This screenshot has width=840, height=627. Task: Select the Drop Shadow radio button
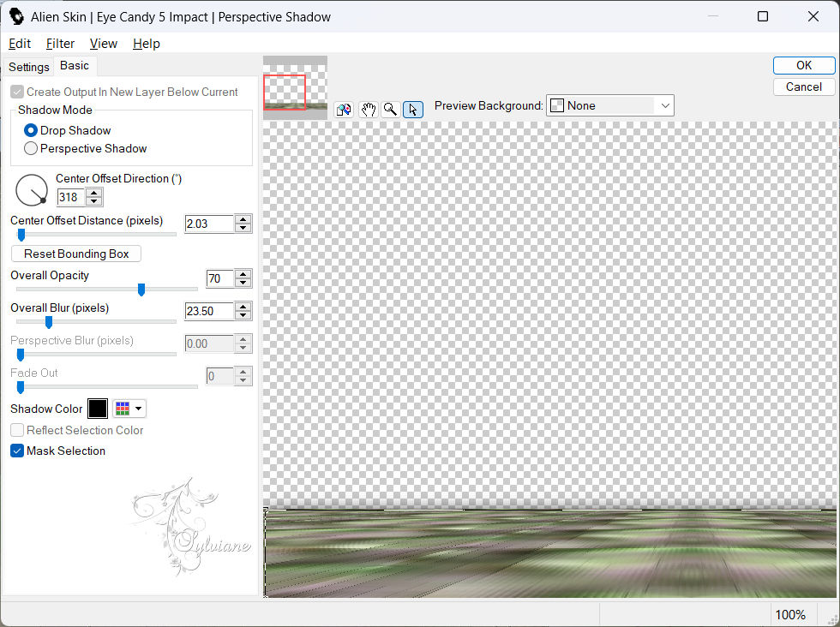point(31,130)
